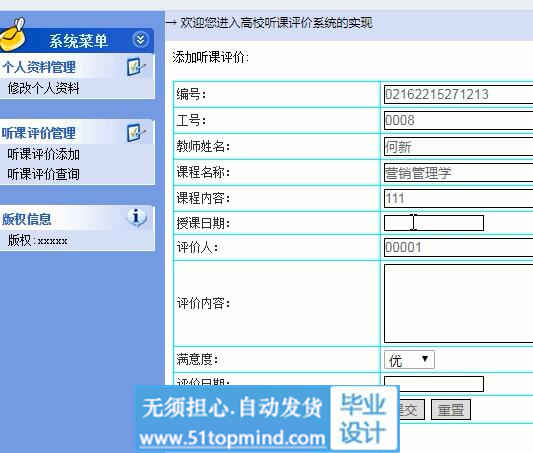Screen dimensions: 533x453
Task: Collapse the 系统菜单 double-chevron icon
Action: point(140,40)
